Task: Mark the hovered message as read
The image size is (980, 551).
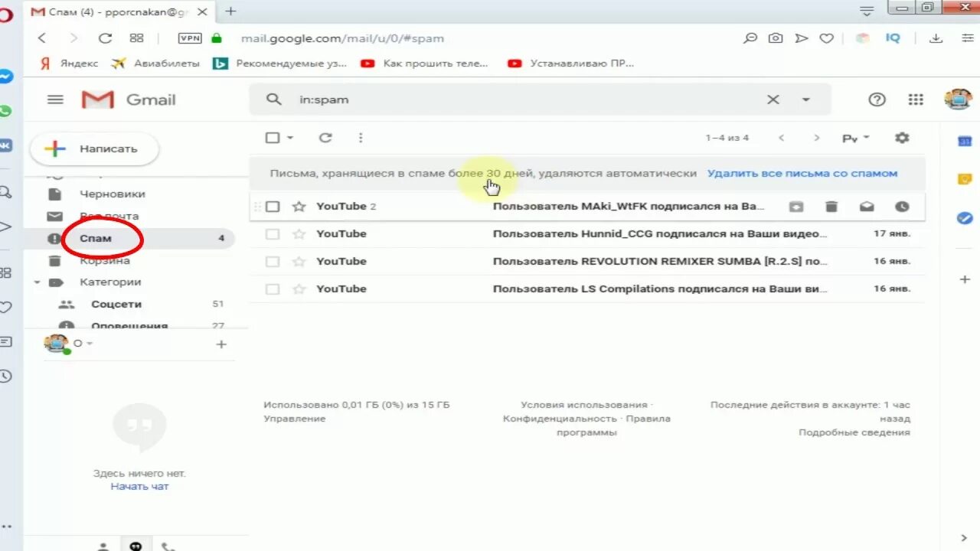Action: [x=867, y=207]
